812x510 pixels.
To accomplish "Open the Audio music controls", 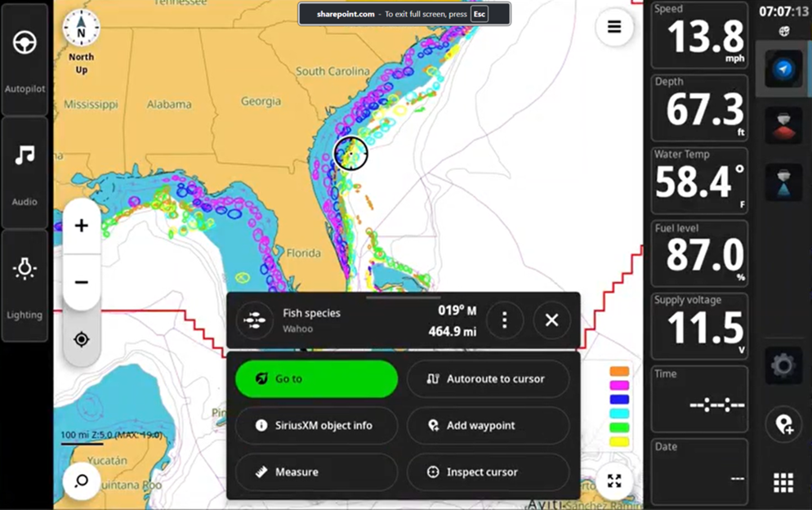I will (x=25, y=172).
